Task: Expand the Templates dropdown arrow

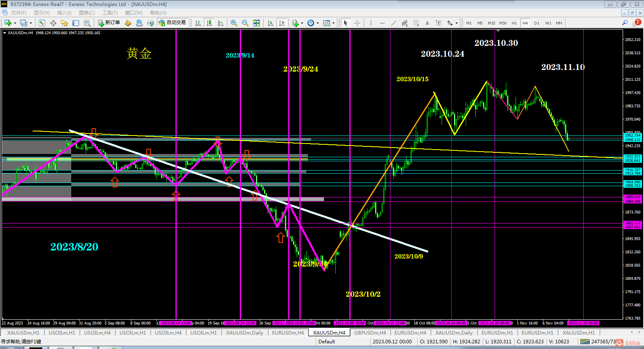Action: [333, 23]
